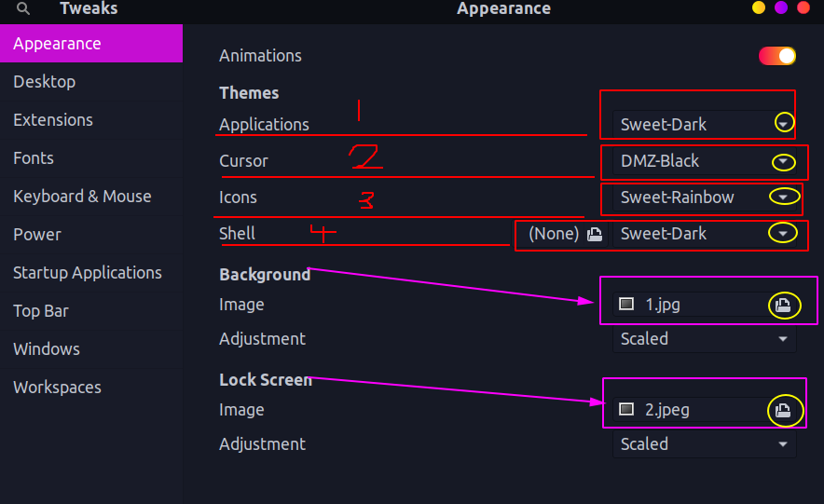The width and height of the screenshot is (824, 504).
Task: Select Fonts in the sidebar
Action: click(34, 158)
